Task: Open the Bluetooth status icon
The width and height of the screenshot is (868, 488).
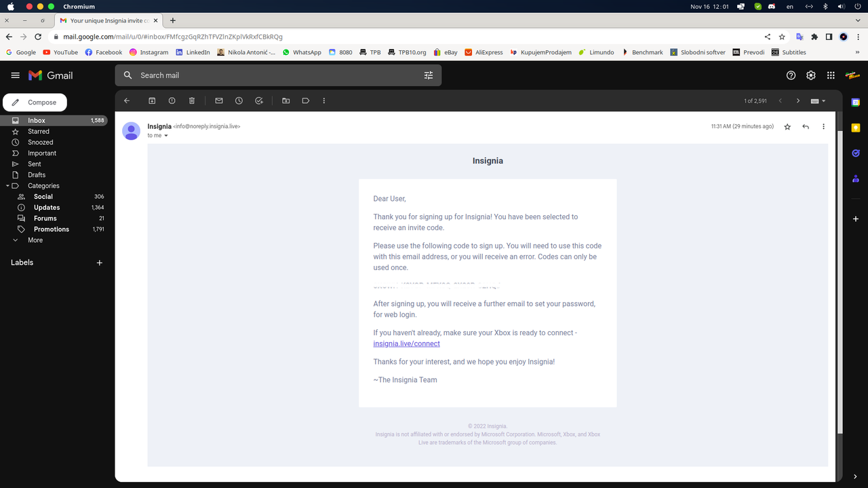Action: 825,6
